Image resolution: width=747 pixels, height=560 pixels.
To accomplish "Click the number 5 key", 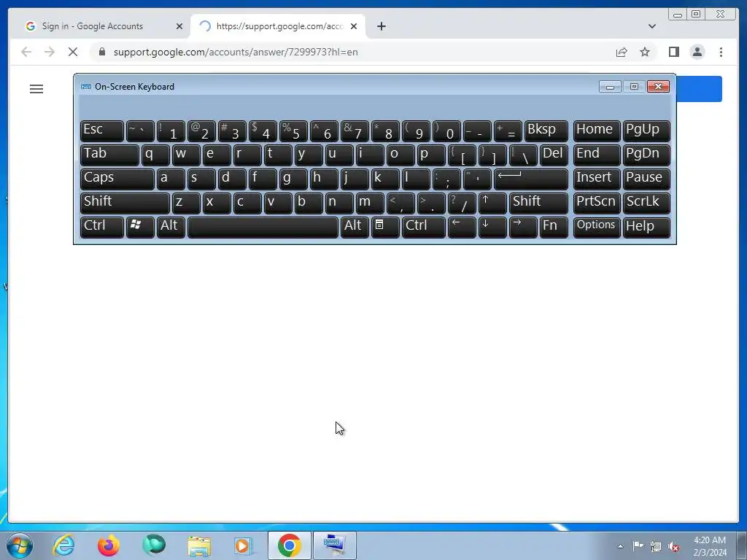I will 293,131.
